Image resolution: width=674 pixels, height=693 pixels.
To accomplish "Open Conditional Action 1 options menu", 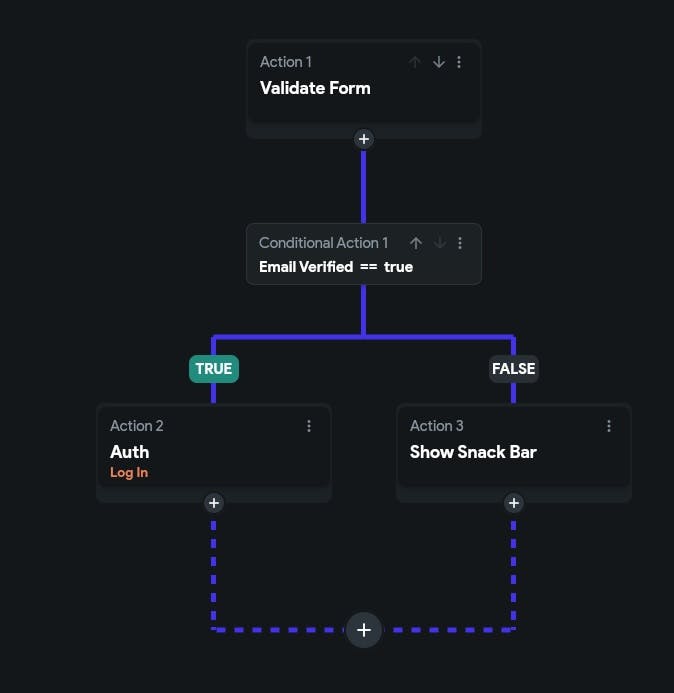I will (x=460, y=243).
